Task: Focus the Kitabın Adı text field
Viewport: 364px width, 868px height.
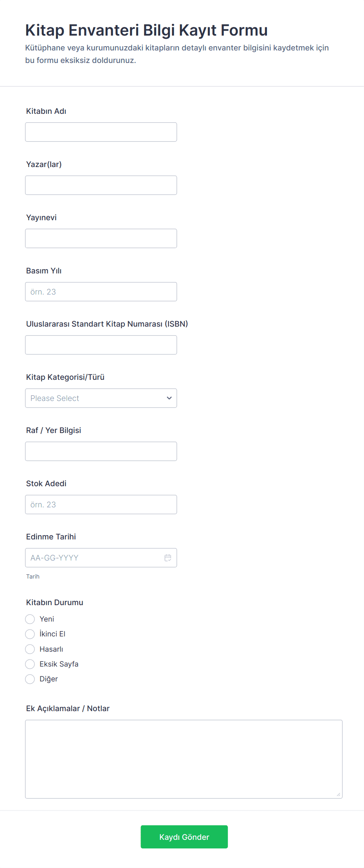Action: [x=101, y=132]
